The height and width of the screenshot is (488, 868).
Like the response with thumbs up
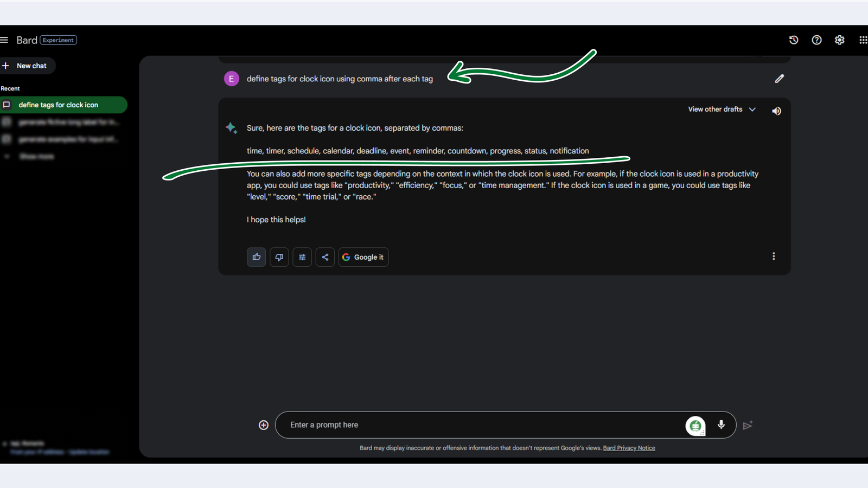(257, 257)
